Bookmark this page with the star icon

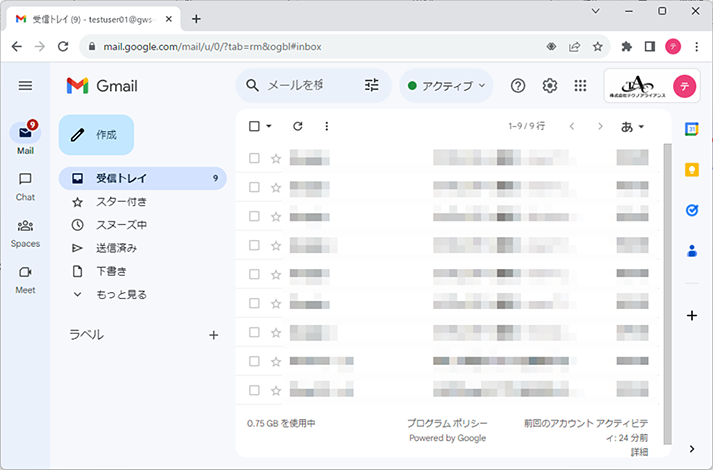[598, 46]
